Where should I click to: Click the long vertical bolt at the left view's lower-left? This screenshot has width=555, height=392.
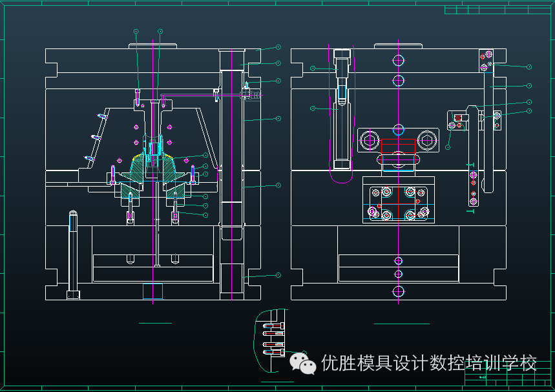coord(73,254)
